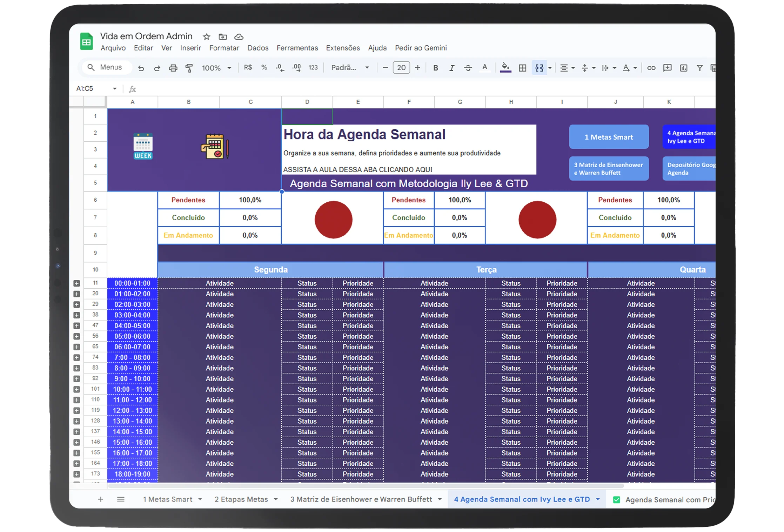Click the undo arrow in toolbar

(x=141, y=68)
